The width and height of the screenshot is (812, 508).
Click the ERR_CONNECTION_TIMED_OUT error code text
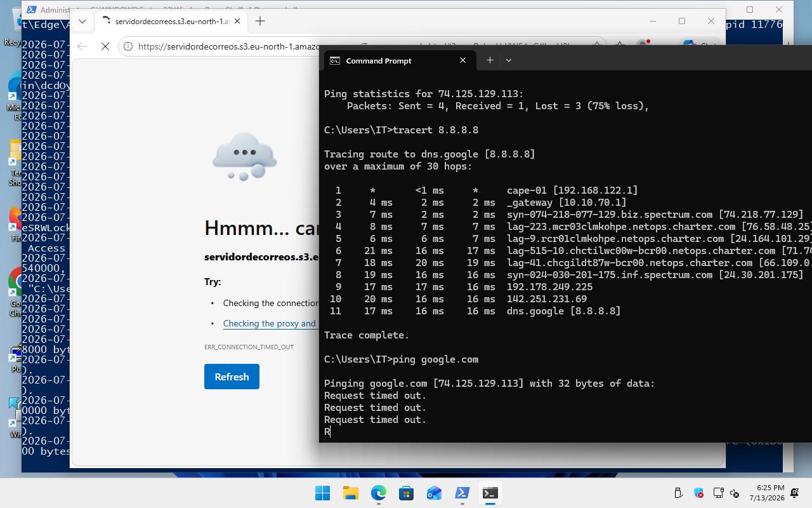249,347
